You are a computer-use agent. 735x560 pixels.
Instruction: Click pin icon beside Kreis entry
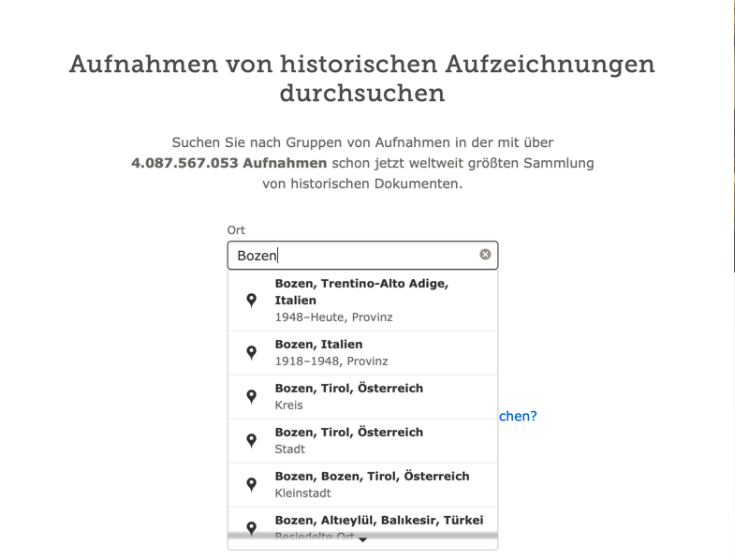[252, 397]
